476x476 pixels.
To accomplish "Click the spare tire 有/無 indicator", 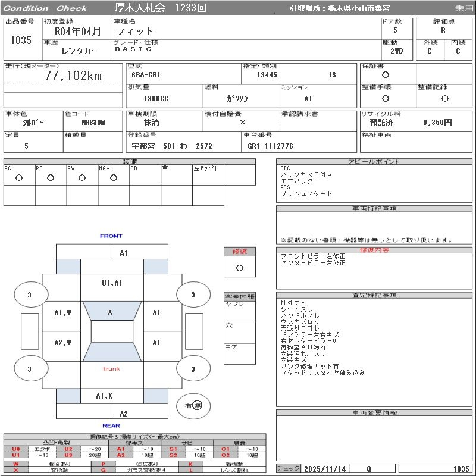I will (193, 405).
